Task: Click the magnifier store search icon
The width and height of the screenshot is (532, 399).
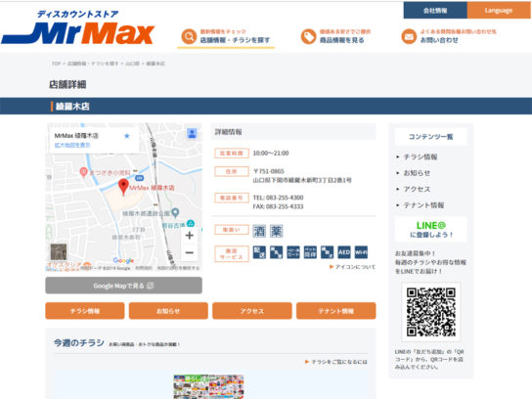Action: point(189,36)
